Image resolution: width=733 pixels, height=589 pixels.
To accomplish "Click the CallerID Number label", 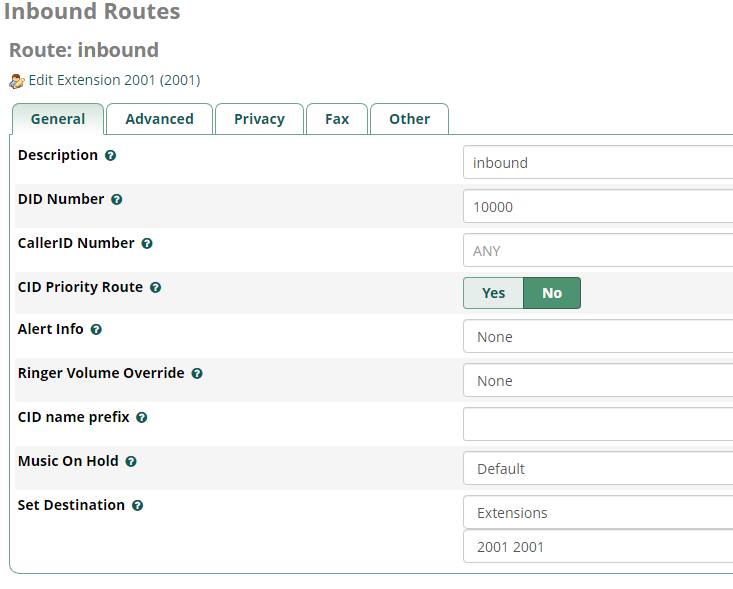I will [x=76, y=243].
